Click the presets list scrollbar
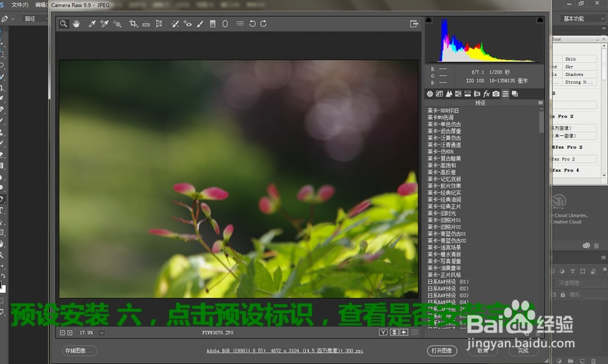 [x=541, y=122]
